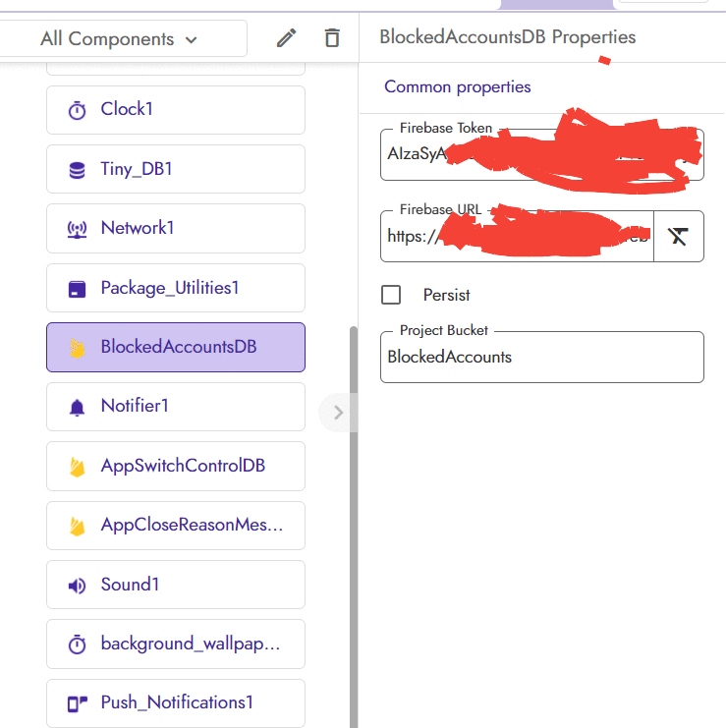Click the Sound1 speaker icon
This screenshot has height=728, width=726.
[77, 586]
